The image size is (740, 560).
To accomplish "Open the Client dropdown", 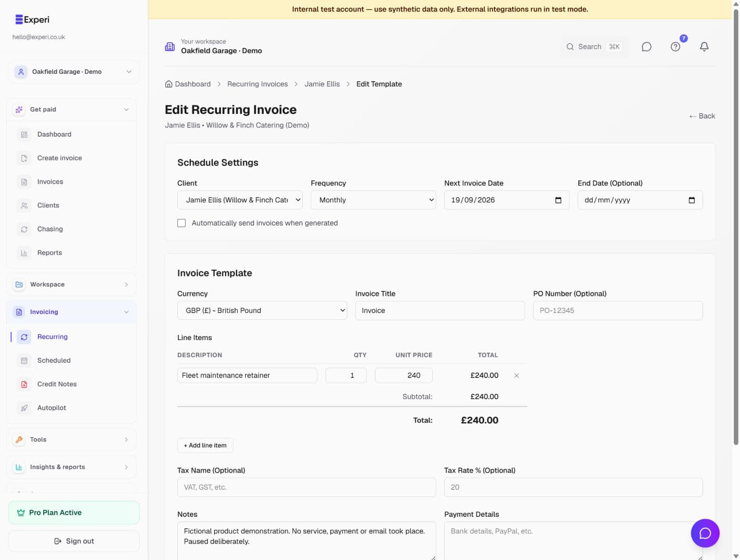I will pos(240,200).
